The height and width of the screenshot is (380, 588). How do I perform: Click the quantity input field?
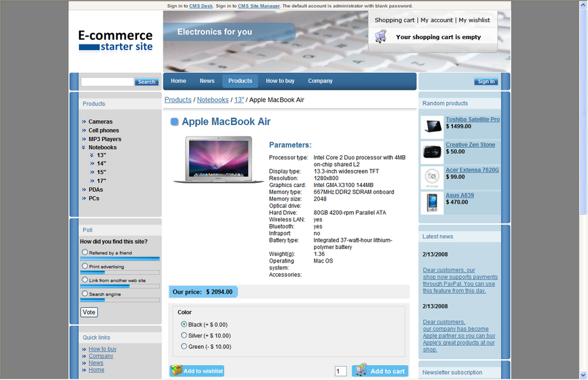click(340, 371)
